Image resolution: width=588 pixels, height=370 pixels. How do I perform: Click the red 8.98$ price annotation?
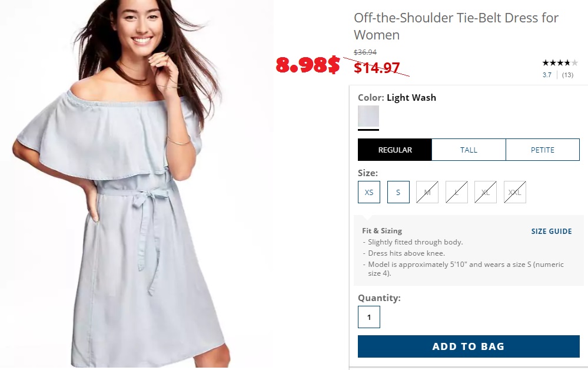click(x=307, y=65)
